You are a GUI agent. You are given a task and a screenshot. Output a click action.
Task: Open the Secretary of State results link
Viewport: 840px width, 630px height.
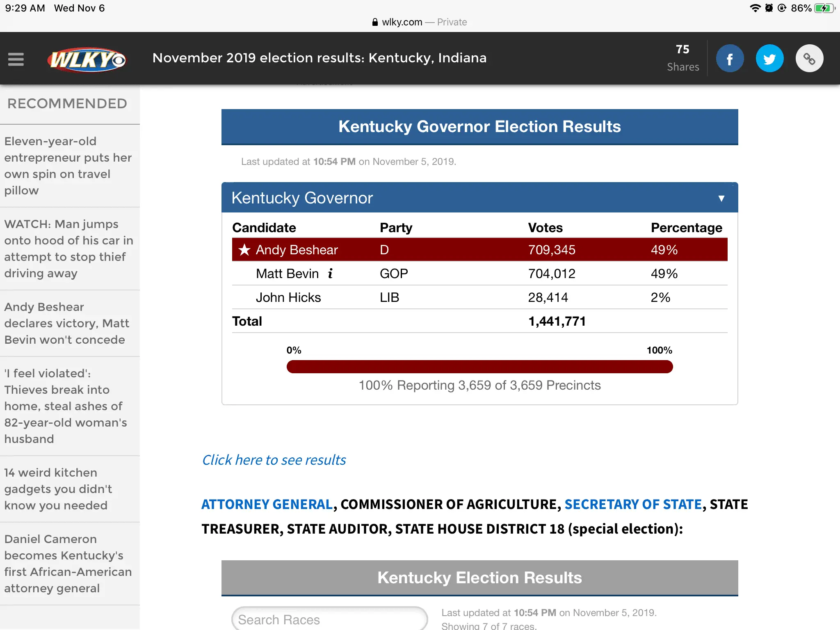(x=633, y=504)
